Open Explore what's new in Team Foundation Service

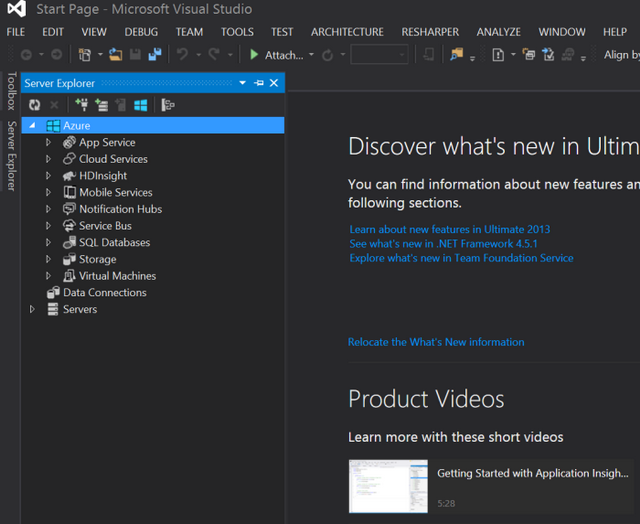[x=461, y=258]
